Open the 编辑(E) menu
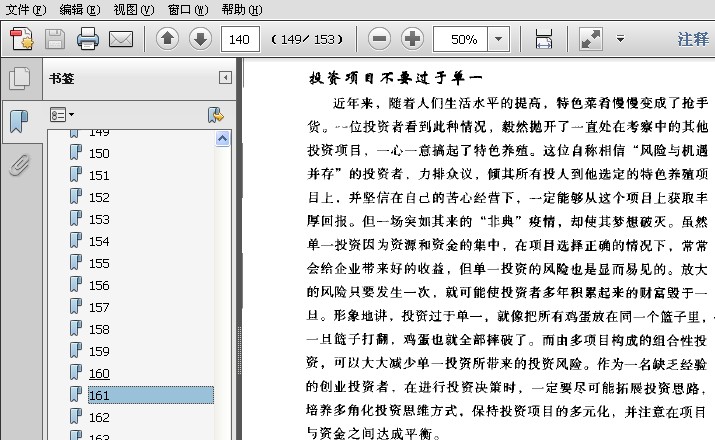The image size is (715, 440). point(80,10)
